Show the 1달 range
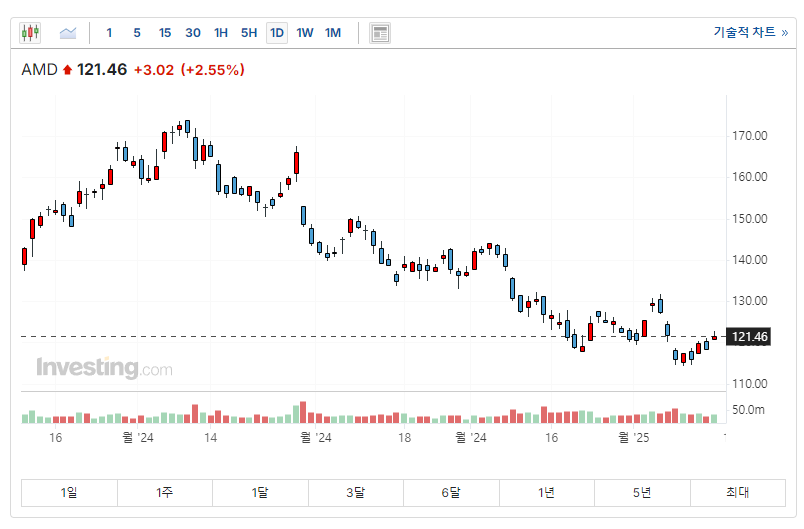This screenshot has width=804, height=529. click(x=260, y=493)
